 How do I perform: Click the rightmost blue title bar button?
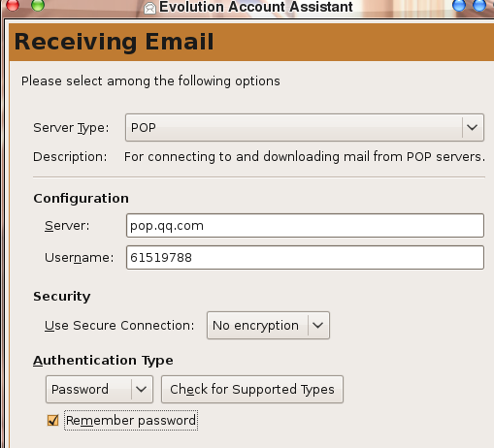(479, 5)
